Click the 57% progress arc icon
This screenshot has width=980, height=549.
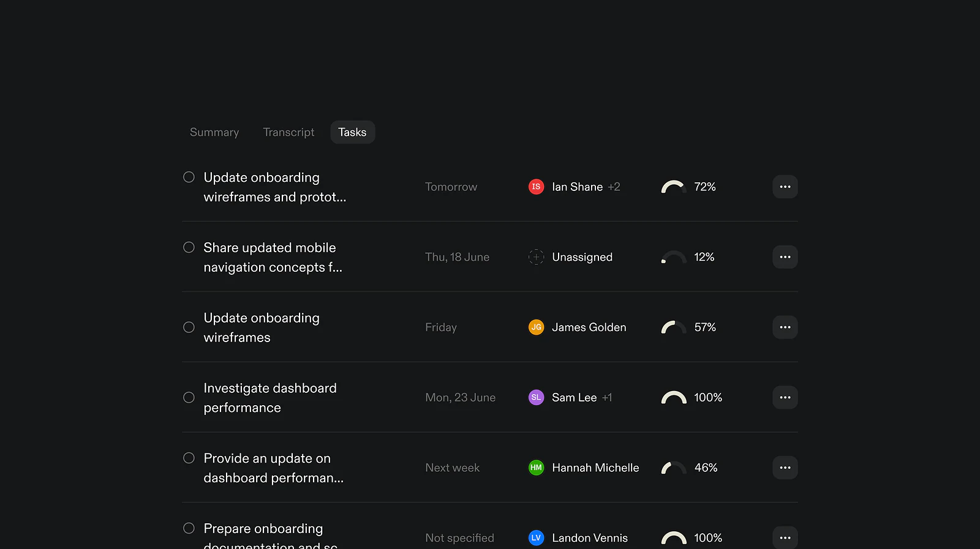(674, 327)
